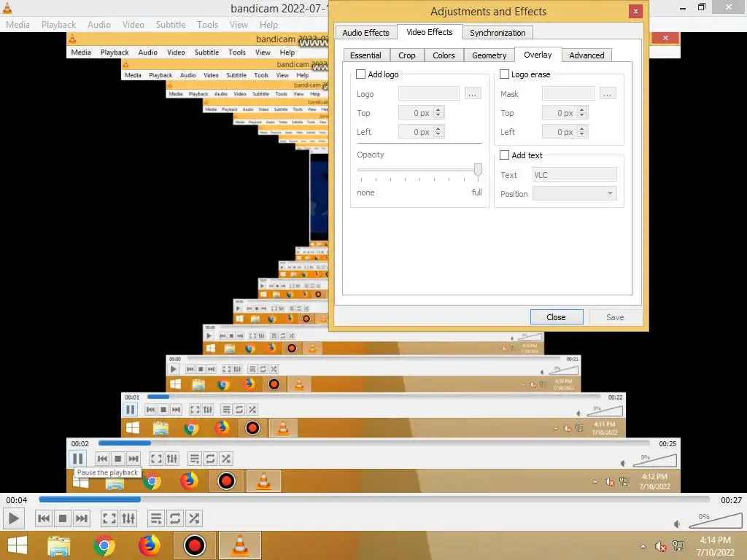Increase the Add logo Left value
This screenshot has height=560, width=747.
click(438, 129)
